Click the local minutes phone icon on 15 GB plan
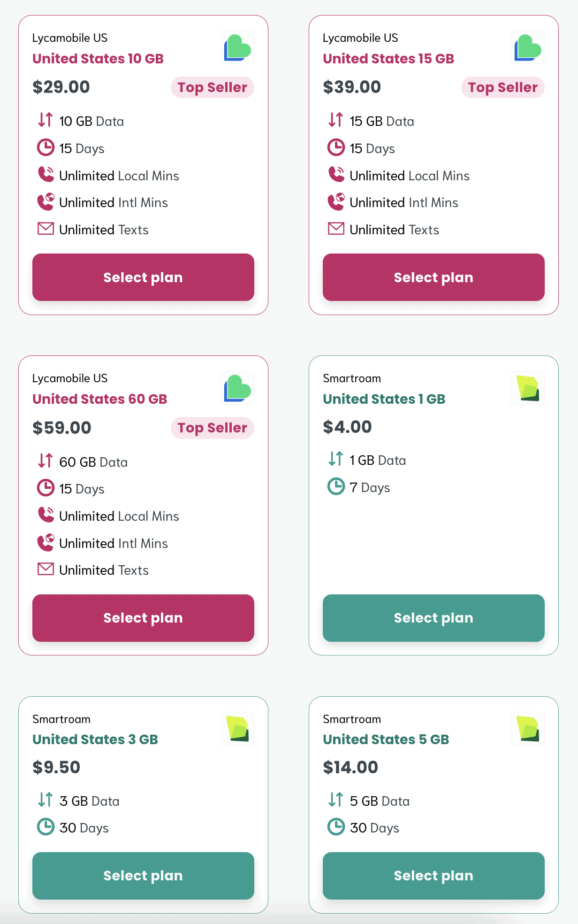 (x=336, y=174)
